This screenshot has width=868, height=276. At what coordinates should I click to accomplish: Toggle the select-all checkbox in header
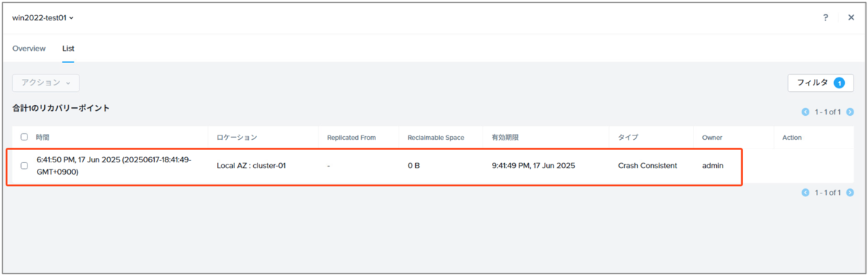pyautogui.click(x=24, y=137)
